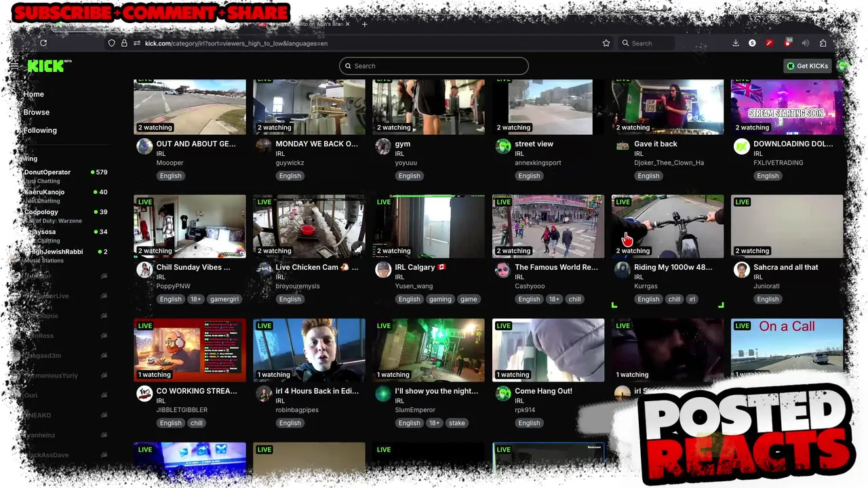Click the MONDAY WE BACK O... stream title
Viewport: 868px width, 488px height.
point(317,144)
